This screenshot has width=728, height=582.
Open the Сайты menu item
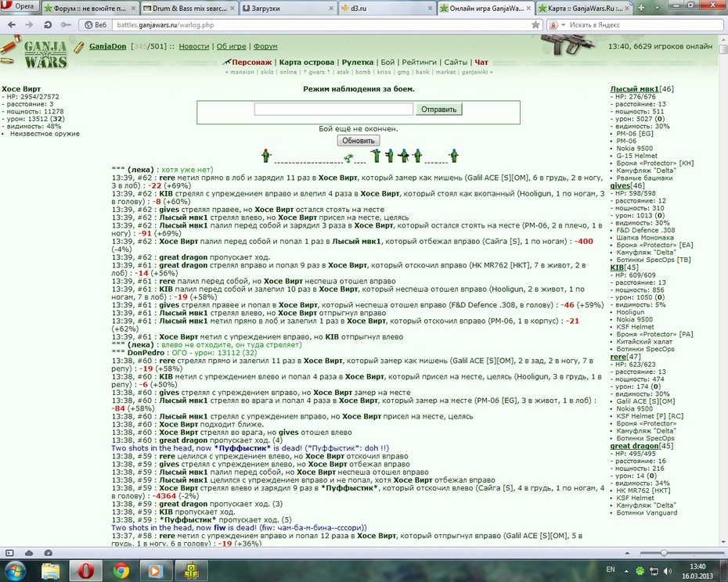pyautogui.click(x=456, y=63)
